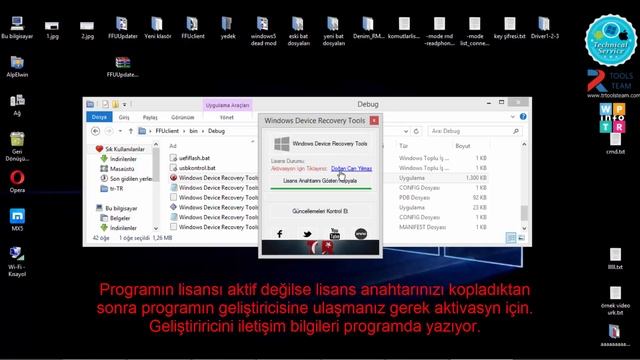The height and width of the screenshot is (360, 640).
Task: Select the Uygulama Araçları contextual tab
Action: pyautogui.click(x=227, y=105)
